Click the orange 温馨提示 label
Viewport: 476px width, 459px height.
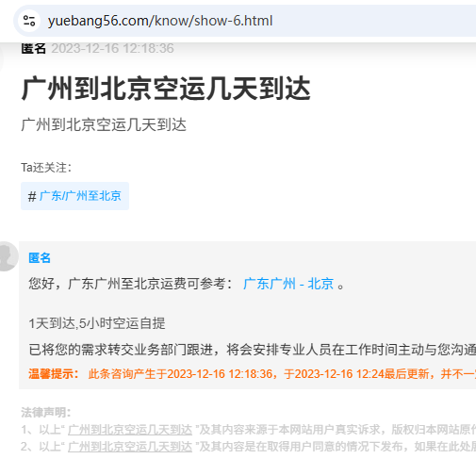(54, 374)
